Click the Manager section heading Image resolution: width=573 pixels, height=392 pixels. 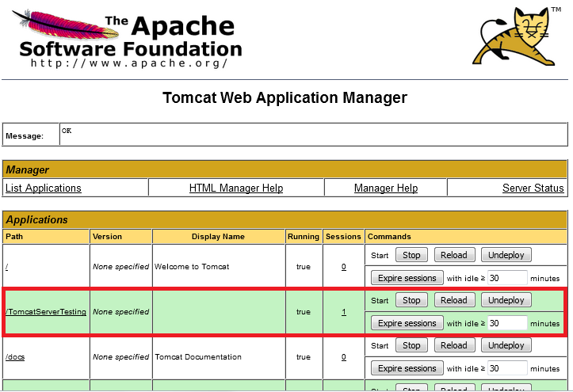coord(28,169)
